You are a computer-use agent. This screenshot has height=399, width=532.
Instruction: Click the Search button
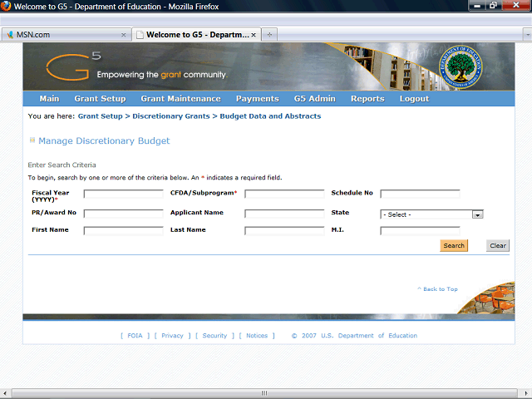pos(454,246)
